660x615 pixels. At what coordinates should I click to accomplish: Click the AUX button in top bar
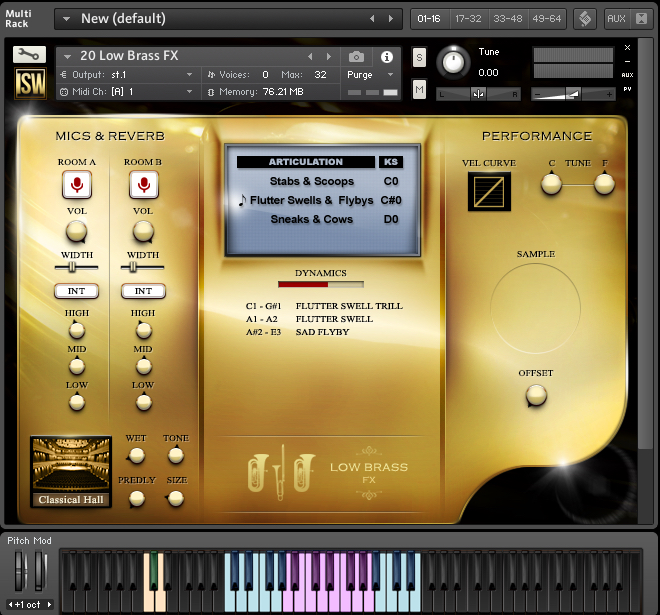pyautogui.click(x=616, y=18)
